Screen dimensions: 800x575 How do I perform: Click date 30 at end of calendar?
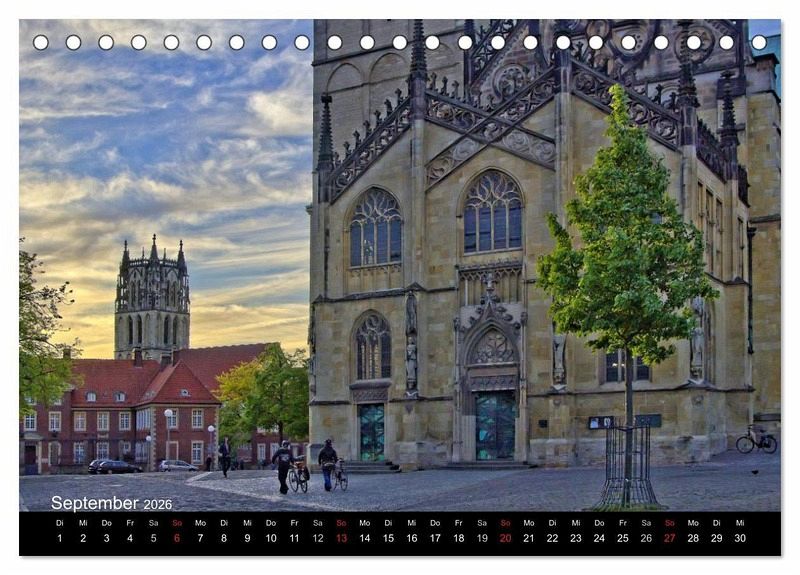(740, 538)
